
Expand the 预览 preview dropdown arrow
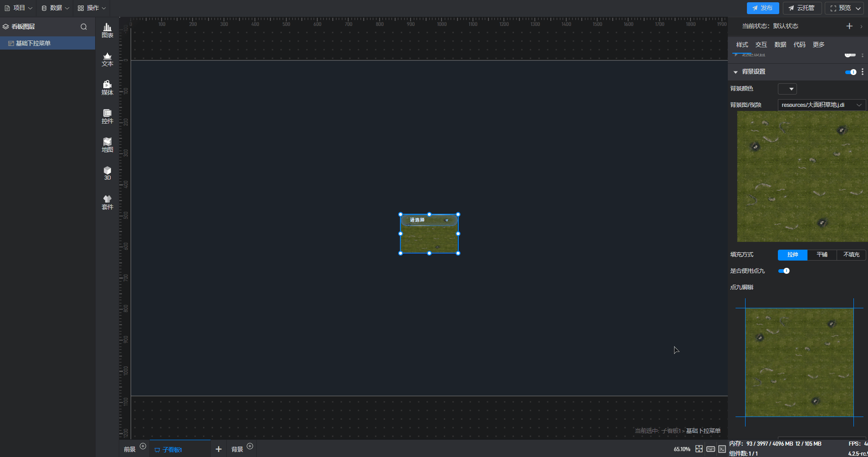[858, 8]
